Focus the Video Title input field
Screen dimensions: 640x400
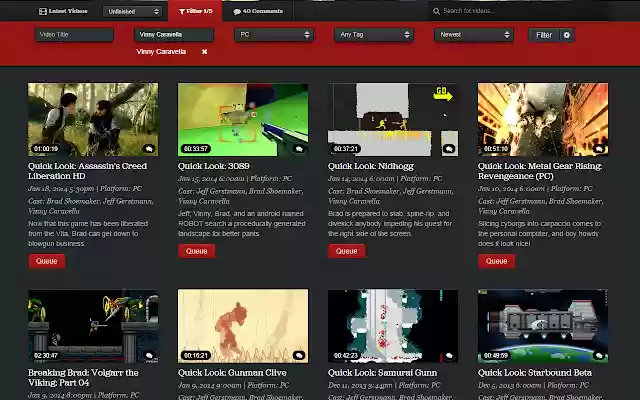pyautogui.click(x=74, y=35)
